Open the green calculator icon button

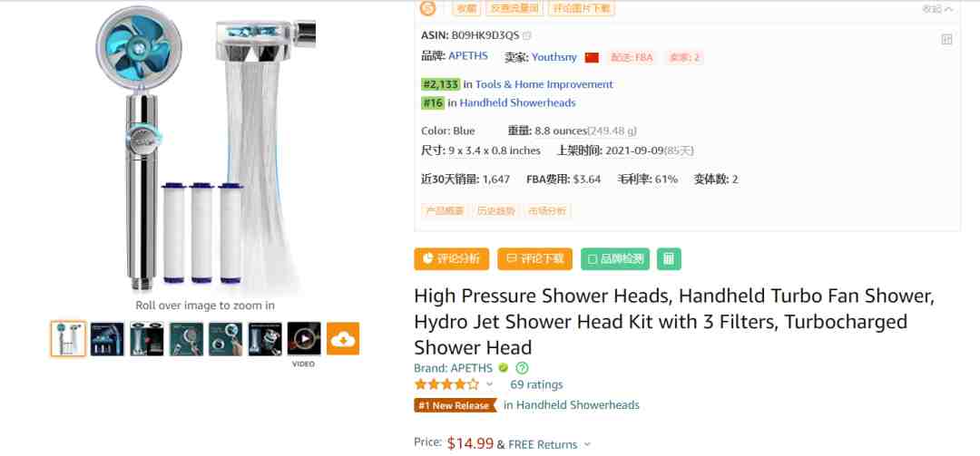tap(669, 258)
